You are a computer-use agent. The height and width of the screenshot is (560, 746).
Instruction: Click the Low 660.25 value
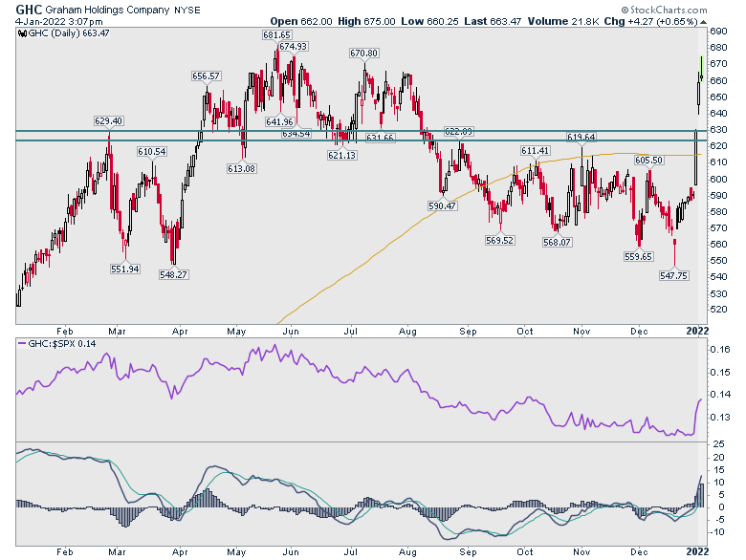pos(429,21)
